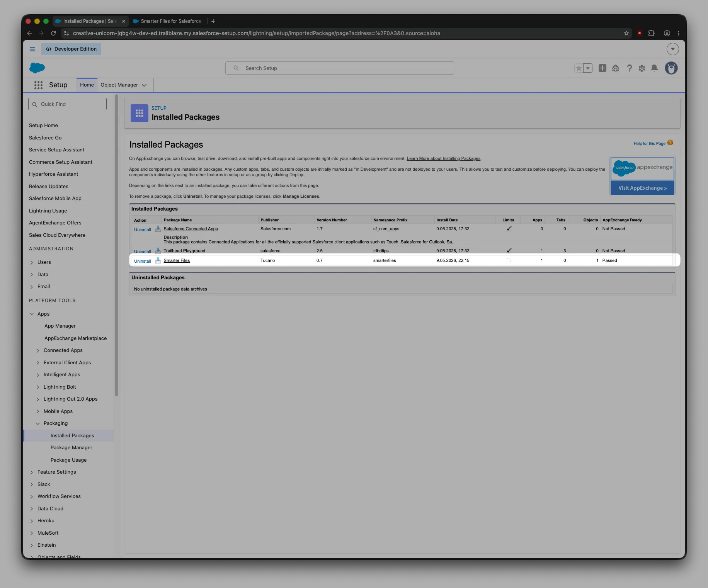Open the Object Manager dropdown chevron
This screenshot has height=588, width=708.
[144, 85]
